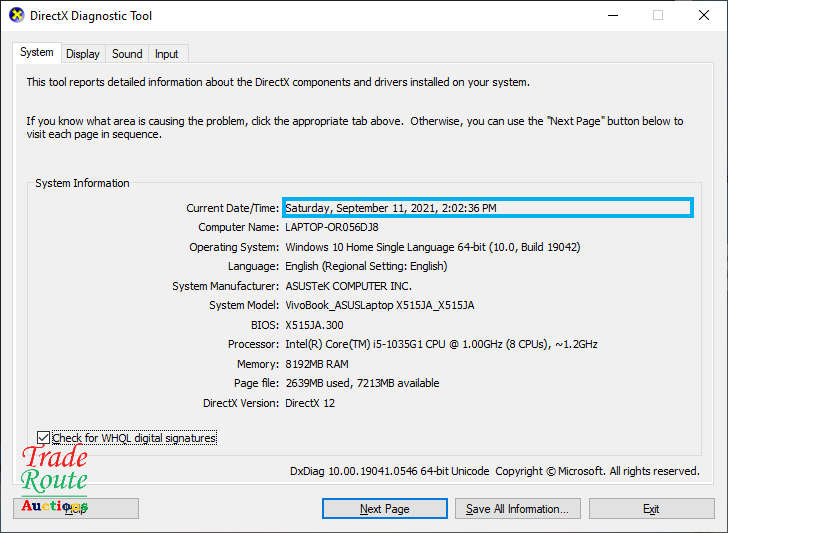Click the Exit button
The height and width of the screenshot is (533, 819).
click(x=651, y=509)
